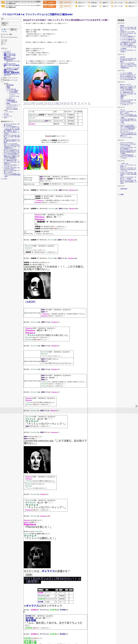Click 桜井香菜 in lower participants table
Image resolution: width=138 pixels, height=644 pixels.
coord(41,593)
